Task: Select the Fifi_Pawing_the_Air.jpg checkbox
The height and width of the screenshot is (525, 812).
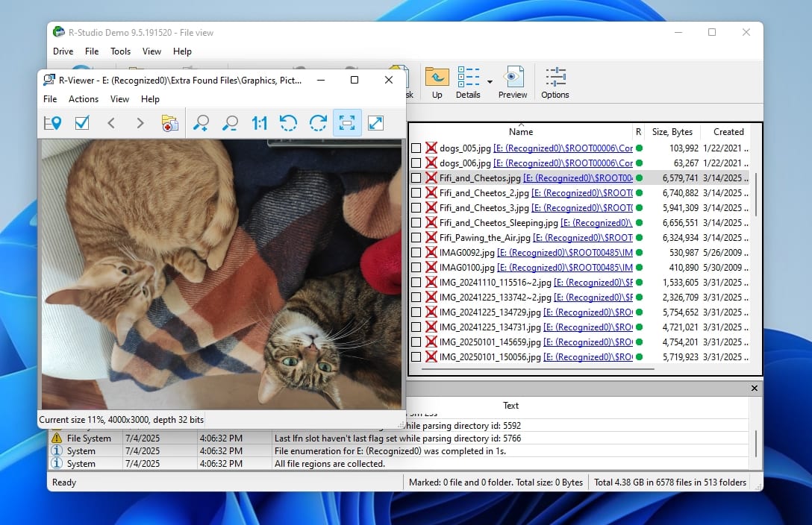Action: pos(416,237)
